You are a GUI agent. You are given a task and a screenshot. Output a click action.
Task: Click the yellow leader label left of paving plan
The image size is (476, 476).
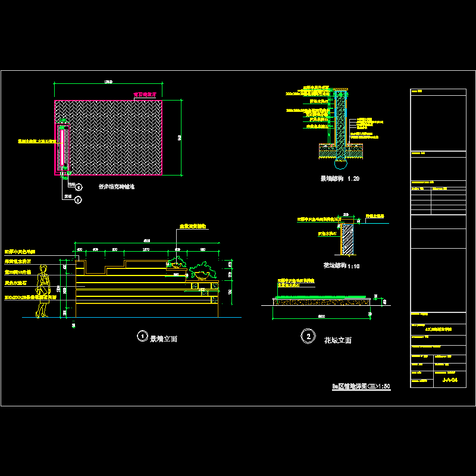(x=37, y=141)
